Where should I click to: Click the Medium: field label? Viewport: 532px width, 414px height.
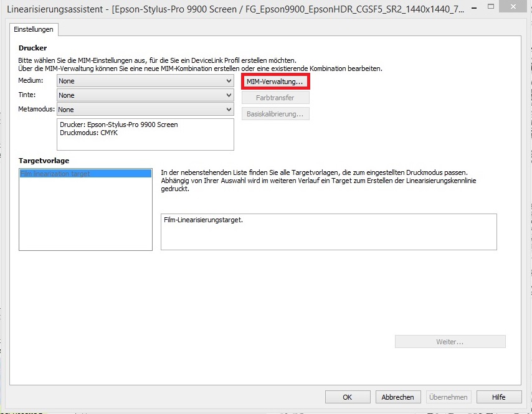[x=31, y=81]
